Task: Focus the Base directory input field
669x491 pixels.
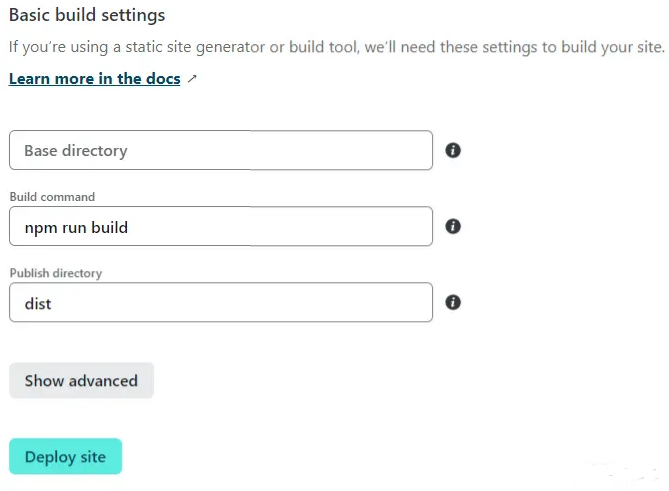Action: tap(221, 150)
